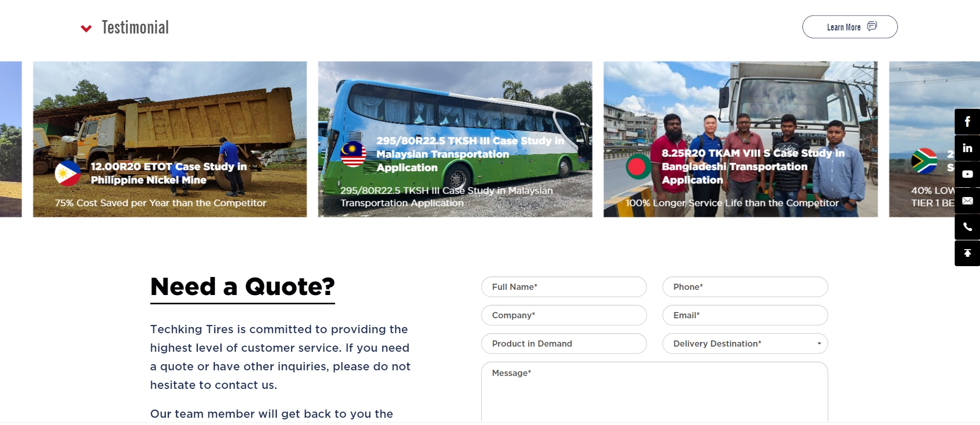The image size is (980, 425).
Task: Click the Delivery Destination dropdown arrow
Action: [819, 344]
